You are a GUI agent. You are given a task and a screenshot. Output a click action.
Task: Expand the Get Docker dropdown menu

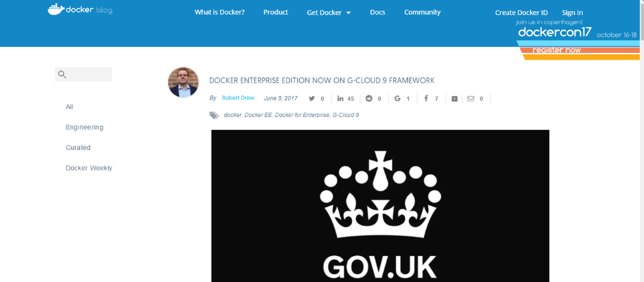coord(329,13)
